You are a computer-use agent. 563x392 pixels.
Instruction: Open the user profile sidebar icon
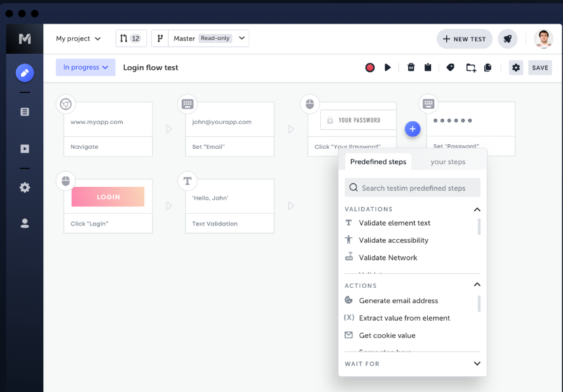(x=24, y=222)
